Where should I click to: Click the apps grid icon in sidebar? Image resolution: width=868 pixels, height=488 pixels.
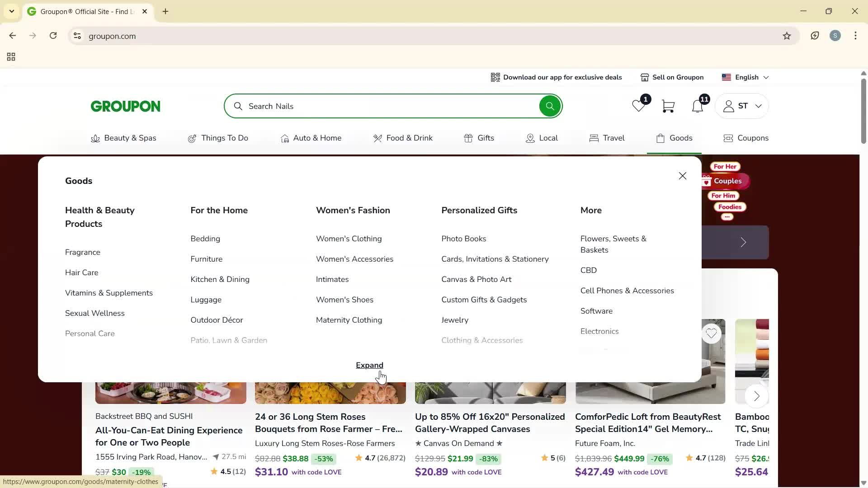[x=10, y=56]
